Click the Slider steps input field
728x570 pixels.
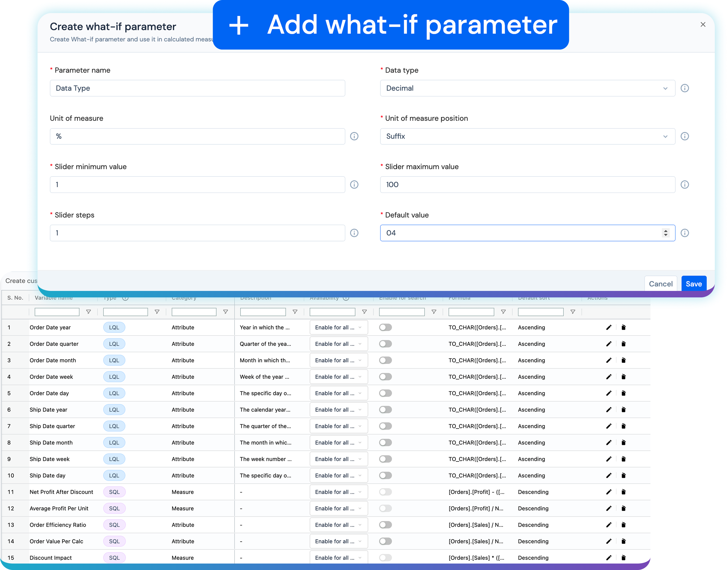tap(197, 233)
